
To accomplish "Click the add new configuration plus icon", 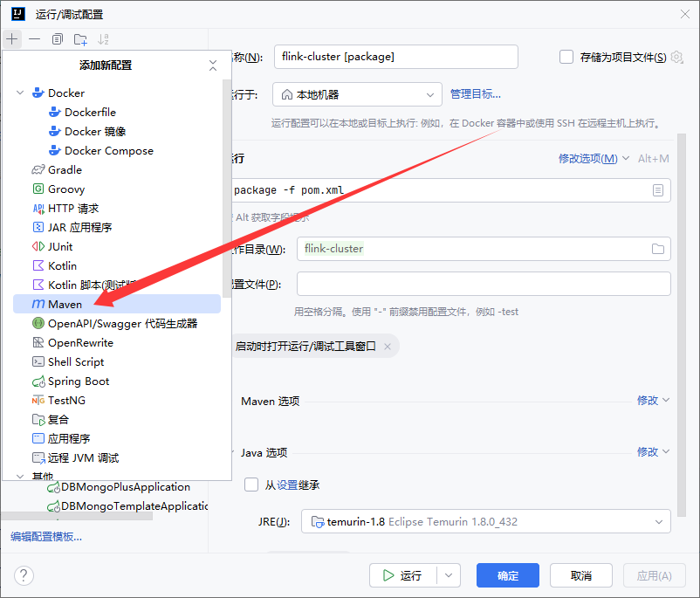I will pyautogui.click(x=12, y=39).
